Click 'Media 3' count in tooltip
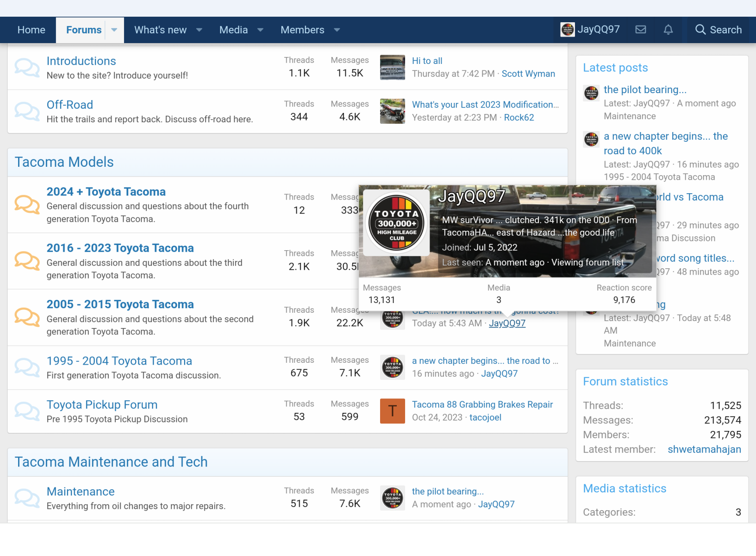This screenshot has height=556, width=756. [499, 294]
